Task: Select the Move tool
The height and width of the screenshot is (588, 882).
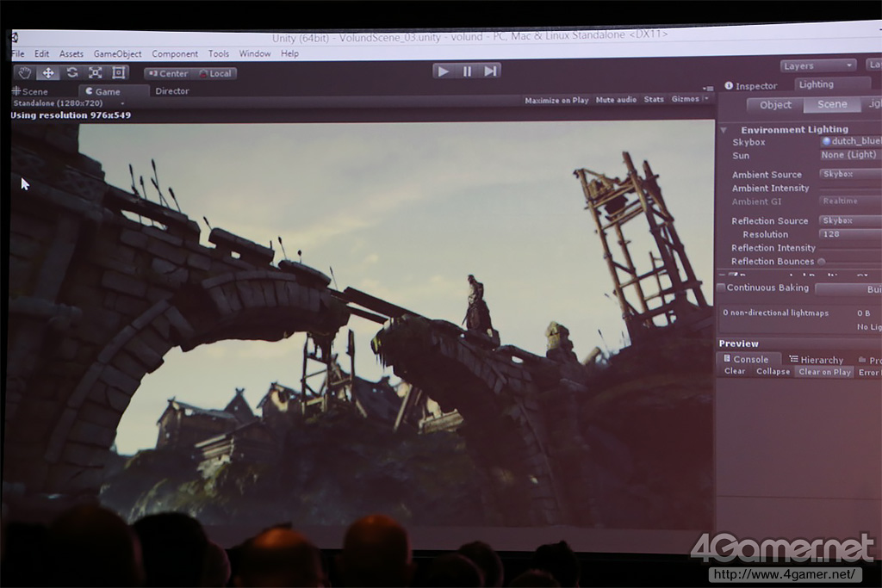Action: (x=48, y=73)
